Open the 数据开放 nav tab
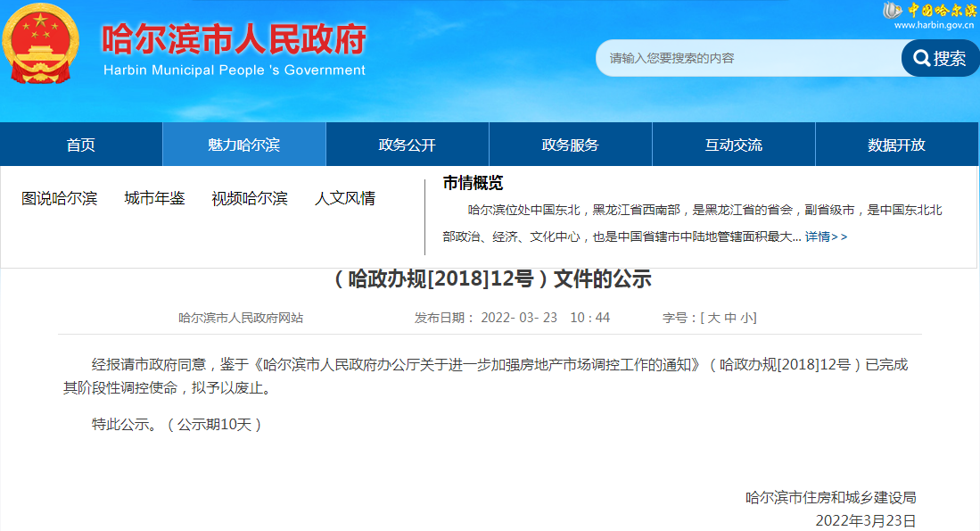The width and height of the screenshot is (980, 531). [897, 145]
